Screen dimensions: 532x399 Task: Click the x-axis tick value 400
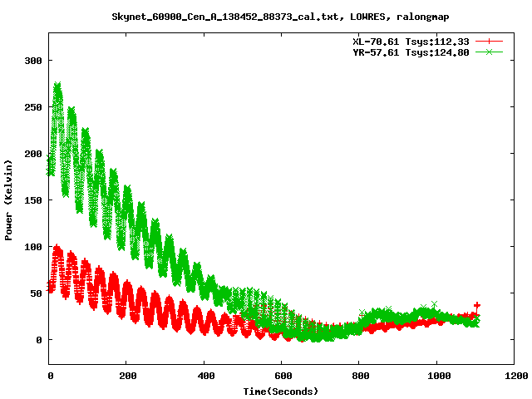tap(205, 376)
